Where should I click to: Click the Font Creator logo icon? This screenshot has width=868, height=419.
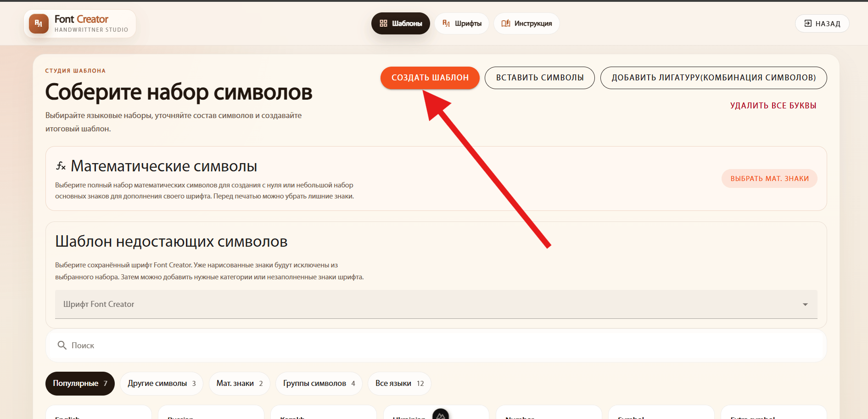pos(39,23)
